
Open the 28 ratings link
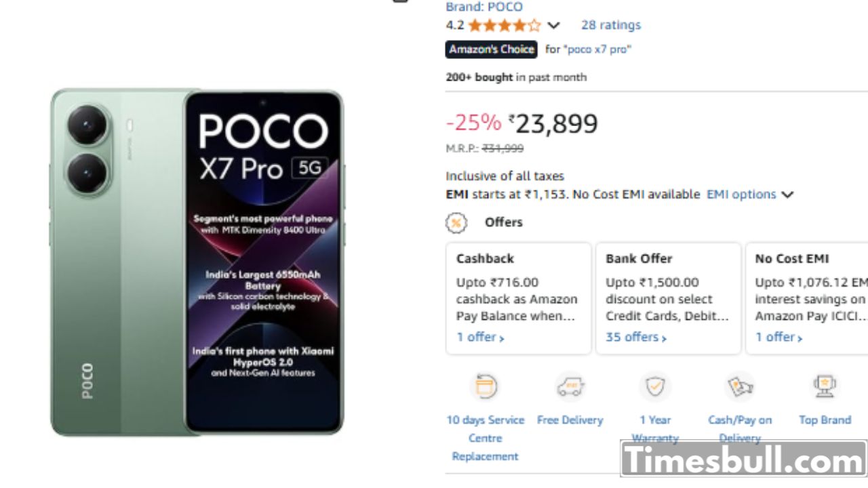[x=610, y=25]
